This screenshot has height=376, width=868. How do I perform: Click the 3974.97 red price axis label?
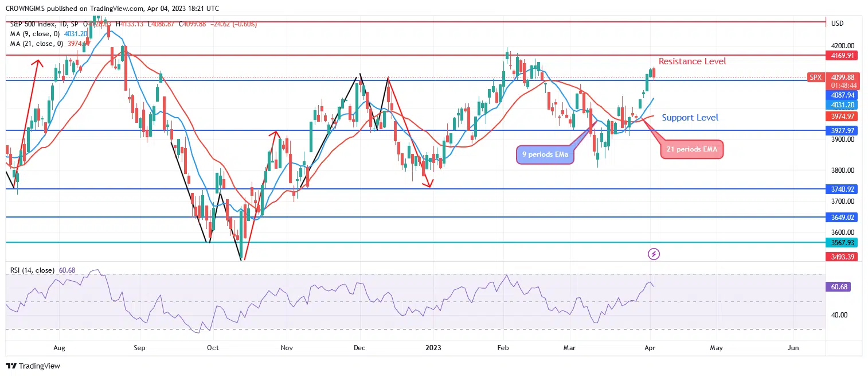pyautogui.click(x=842, y=117)
